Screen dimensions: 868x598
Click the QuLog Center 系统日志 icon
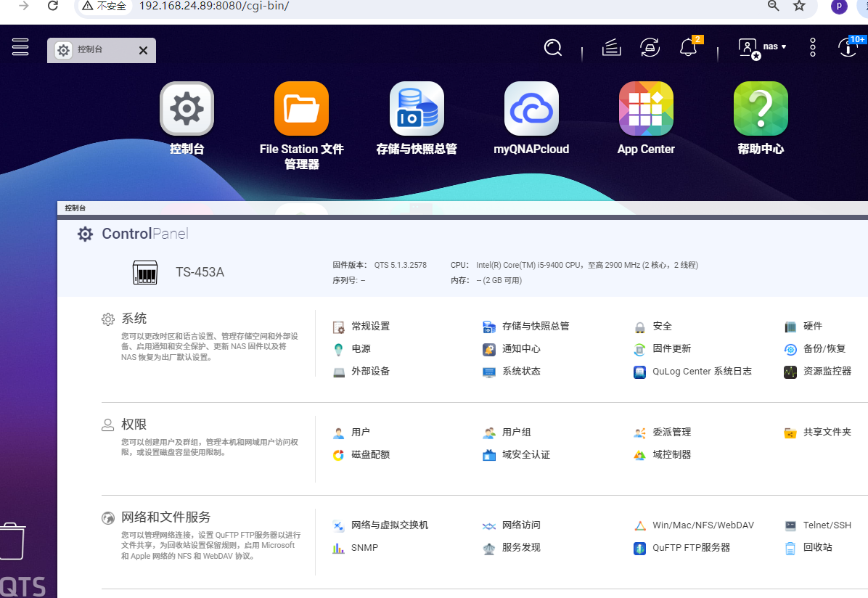(x=640, y=372)
